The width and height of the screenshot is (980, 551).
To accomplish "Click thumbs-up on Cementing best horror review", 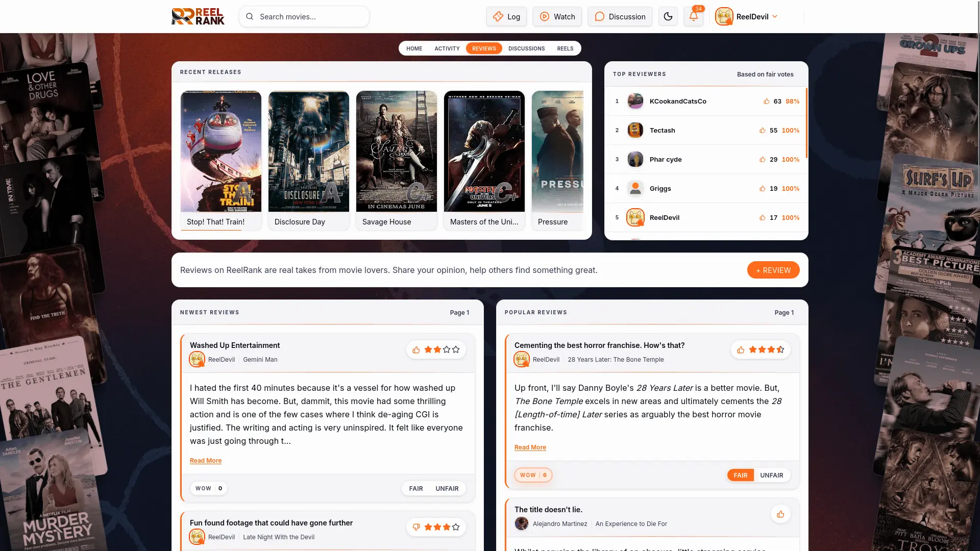I will 741,349.
